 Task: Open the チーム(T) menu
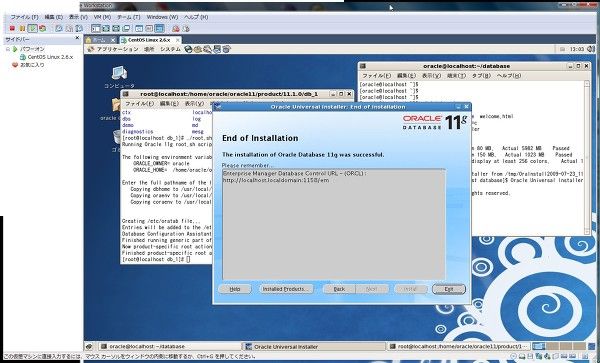coord(128,17)
